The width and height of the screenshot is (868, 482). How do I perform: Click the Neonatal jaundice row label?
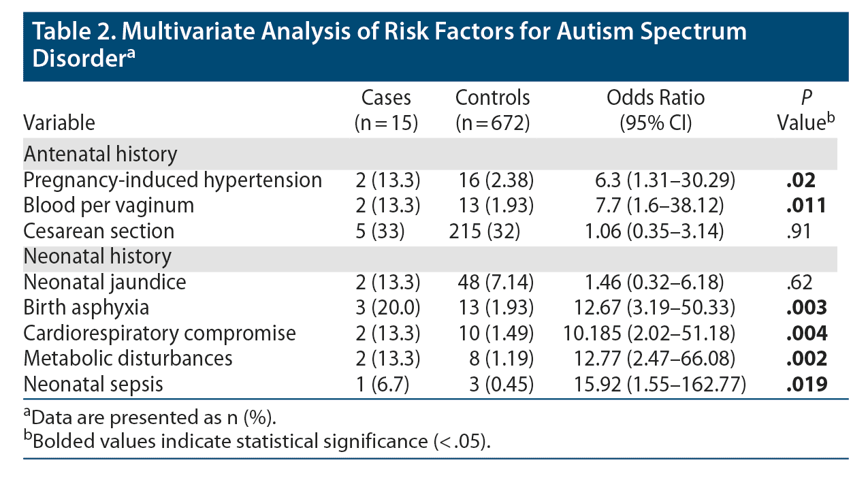104,282
